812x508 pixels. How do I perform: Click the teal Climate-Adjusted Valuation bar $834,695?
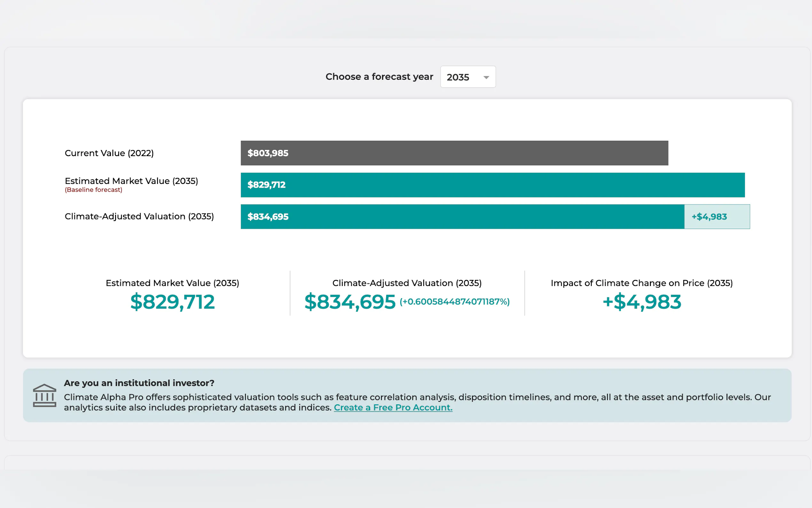click(462, 217)
